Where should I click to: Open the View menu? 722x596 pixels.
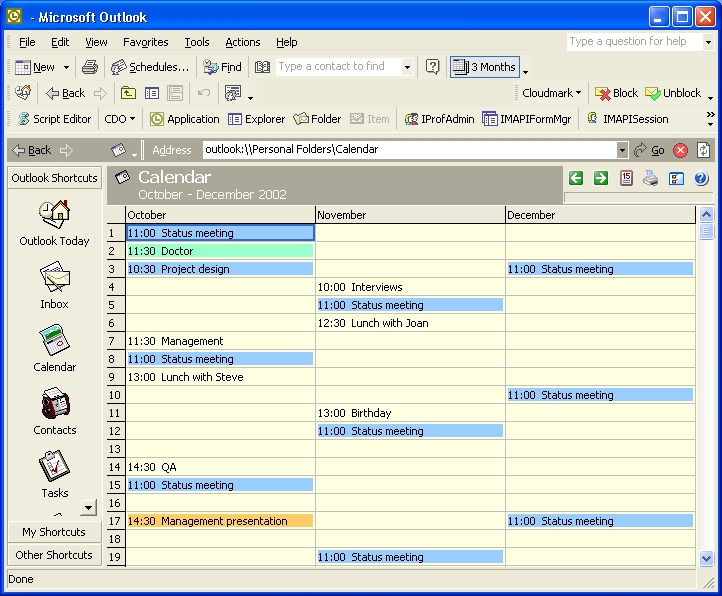[96, 42]
